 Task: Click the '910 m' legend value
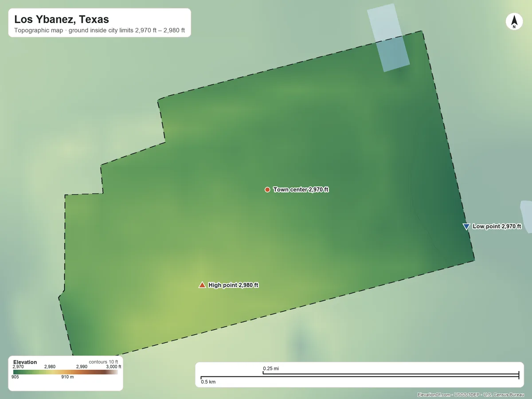67,377
